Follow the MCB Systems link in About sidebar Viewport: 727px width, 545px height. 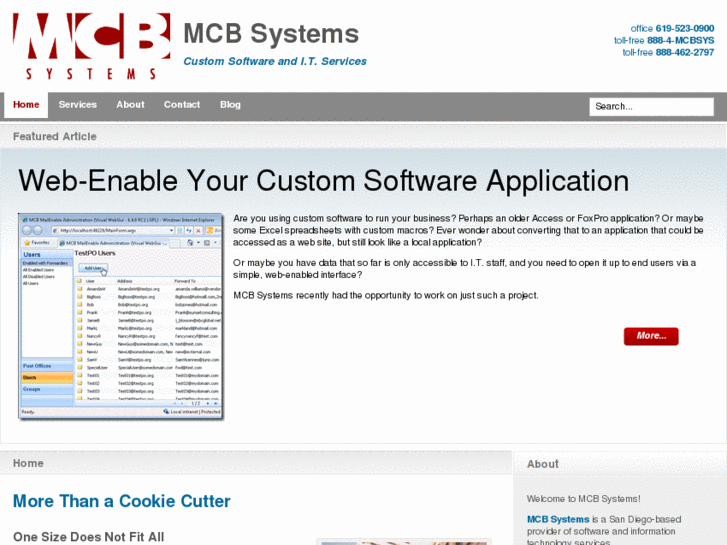558,519
